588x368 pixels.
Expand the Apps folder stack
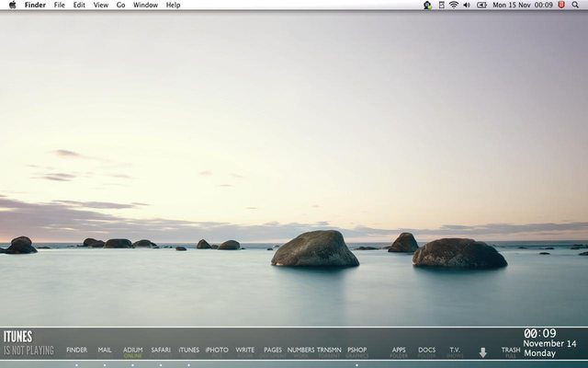399,351
